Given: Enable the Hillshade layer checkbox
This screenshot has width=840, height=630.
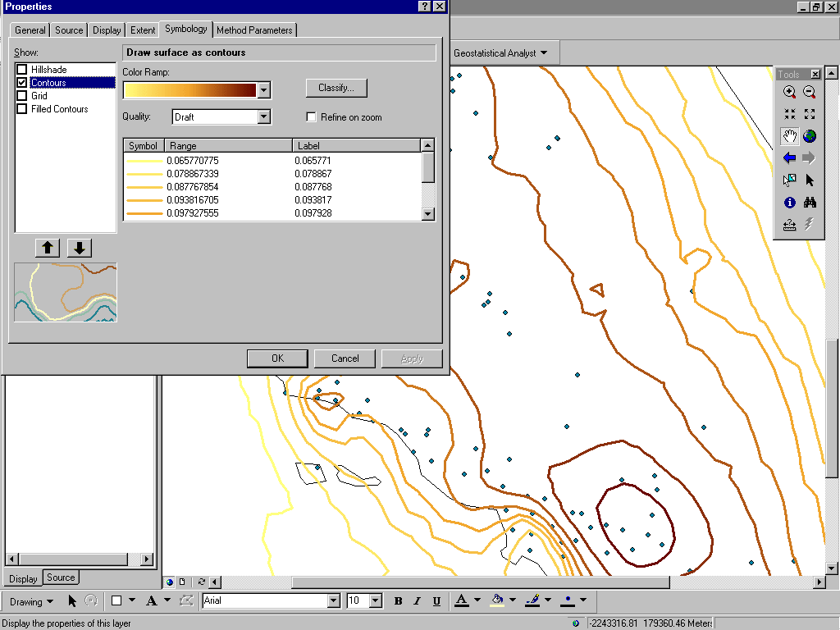Looking at the screenshot, I should (x=21, y=69).
